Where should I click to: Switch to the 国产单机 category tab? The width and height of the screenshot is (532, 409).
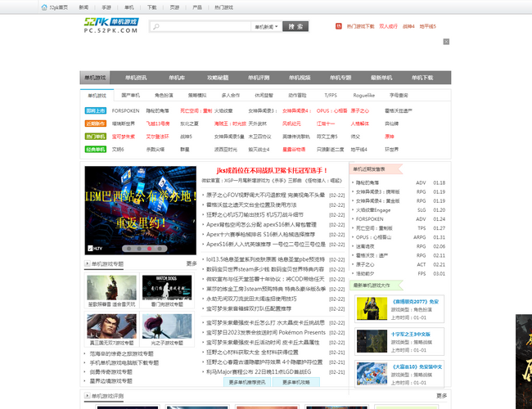pos(131,96)
